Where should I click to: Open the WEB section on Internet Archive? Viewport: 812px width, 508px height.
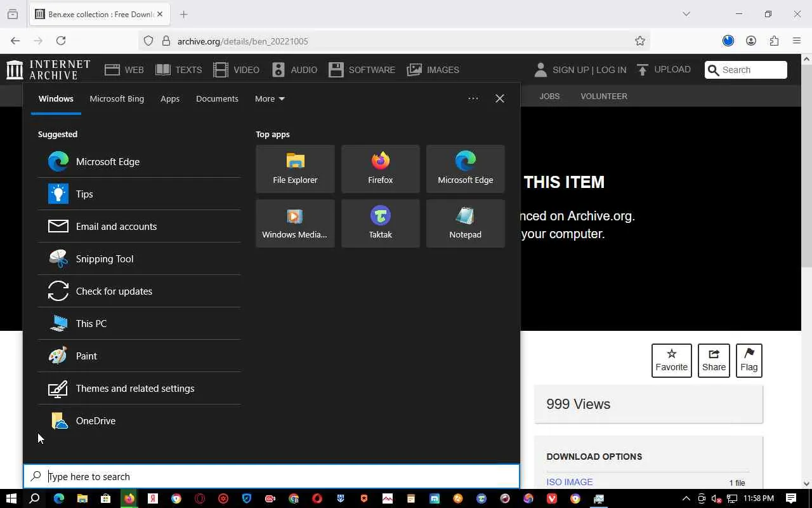[x=124, y=70]
